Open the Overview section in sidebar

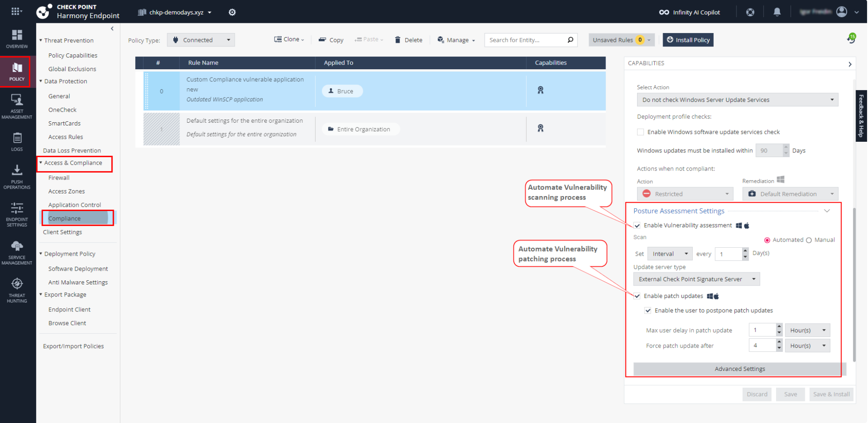pyautogui.click(x=17, y=39)
